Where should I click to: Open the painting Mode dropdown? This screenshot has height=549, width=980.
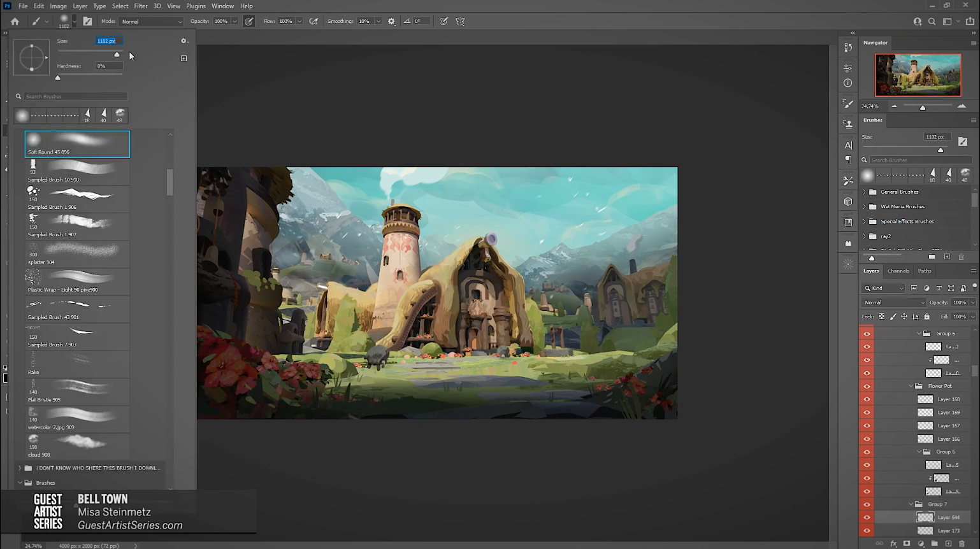tap(152, 22)
